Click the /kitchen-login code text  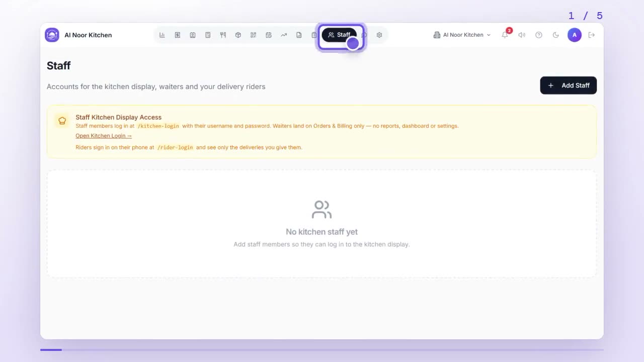click(158, 126)
